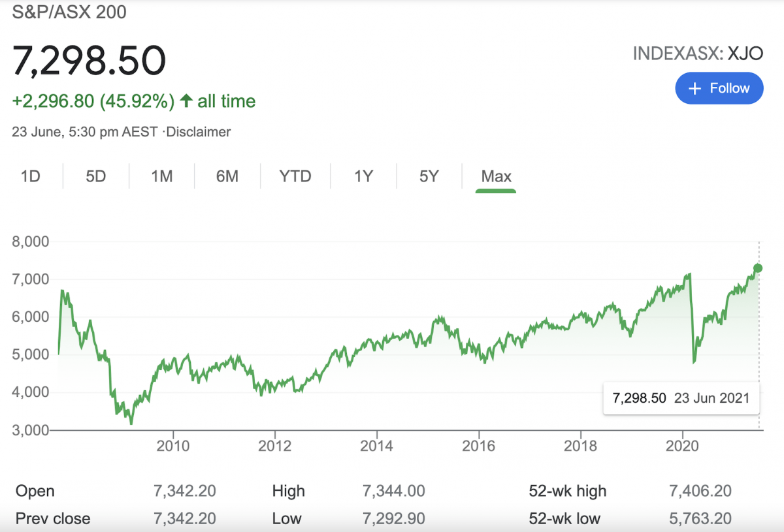
Task: Click the 2020 x-axis label
Action: tap(683, 446)
